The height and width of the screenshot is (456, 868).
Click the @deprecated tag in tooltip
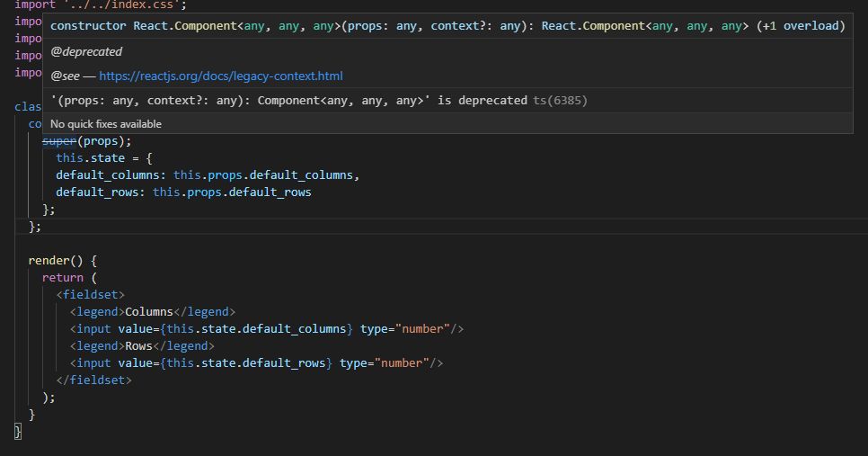[x=86, y=51]
